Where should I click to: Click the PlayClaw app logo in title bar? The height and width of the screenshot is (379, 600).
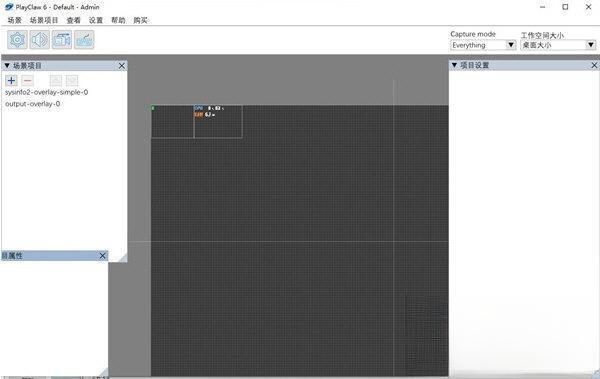pyautogui.click(x=8, y=7)
